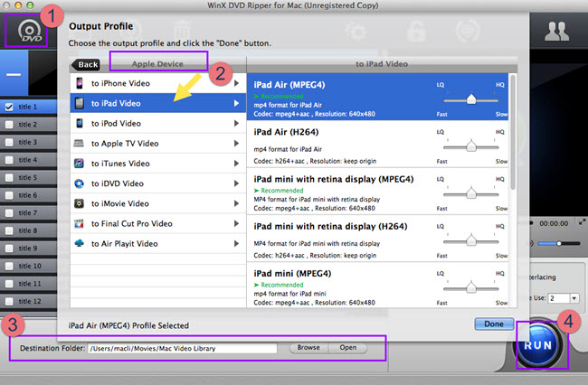588x385 pixels.
Task: Click the Destination Folder path field
Action: pyautogui.click(x=182, y=348)
